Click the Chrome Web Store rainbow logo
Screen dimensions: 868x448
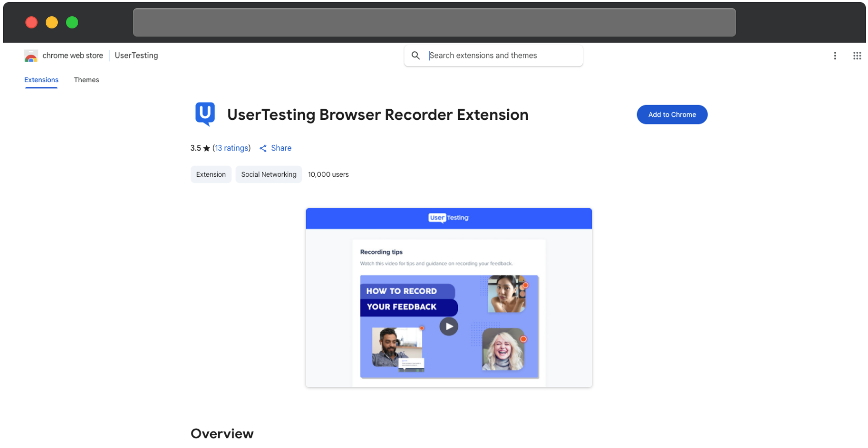click(31, 56)
